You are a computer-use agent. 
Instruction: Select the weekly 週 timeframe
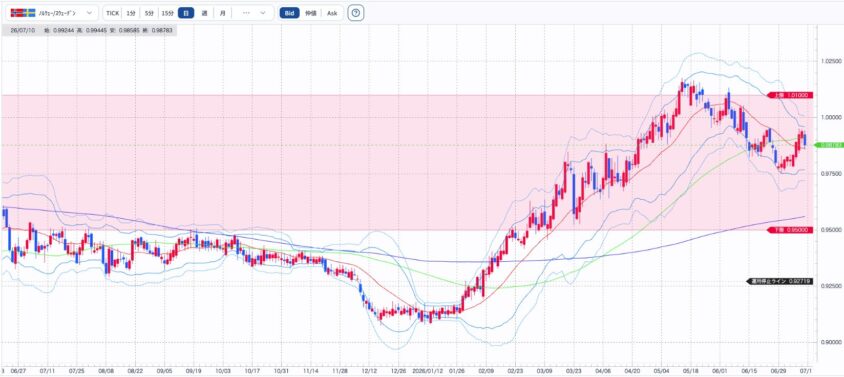coord(204,13)
